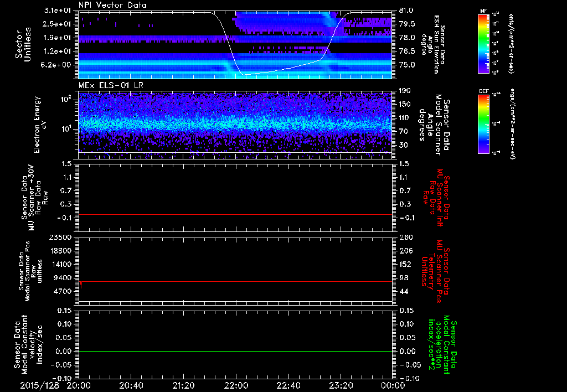Click the red scanner position trace

point(235,281)
